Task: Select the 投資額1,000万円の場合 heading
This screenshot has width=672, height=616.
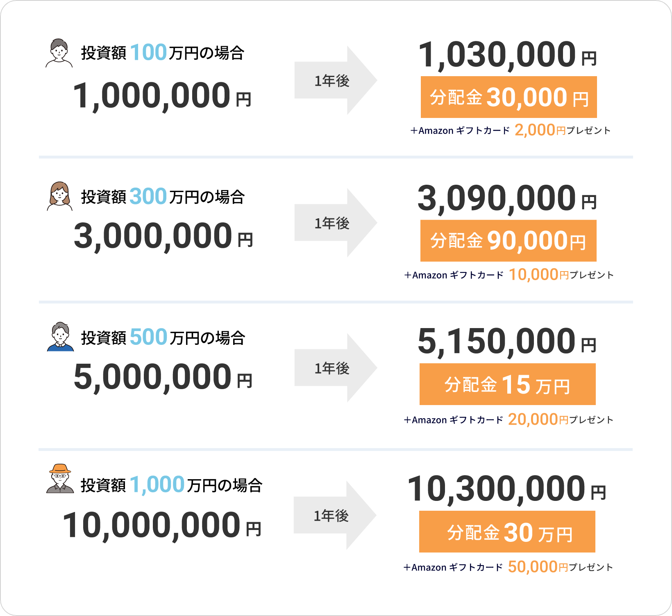Action: point(171,485)
